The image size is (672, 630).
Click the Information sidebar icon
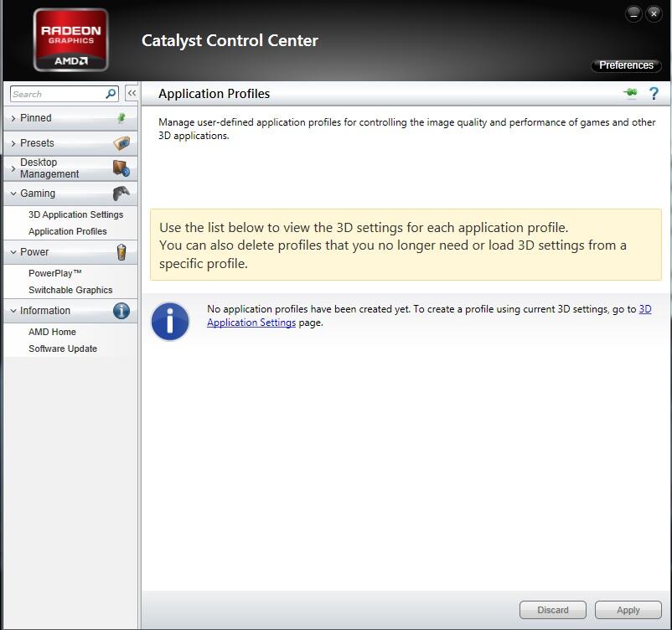coord(121,311)
